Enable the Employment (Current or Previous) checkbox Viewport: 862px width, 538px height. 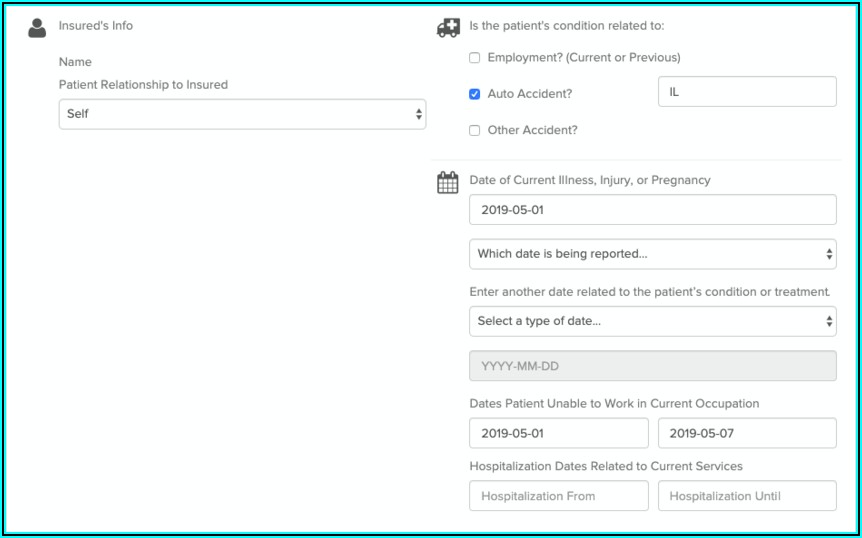pyautogui.click(x=475, y=58)
